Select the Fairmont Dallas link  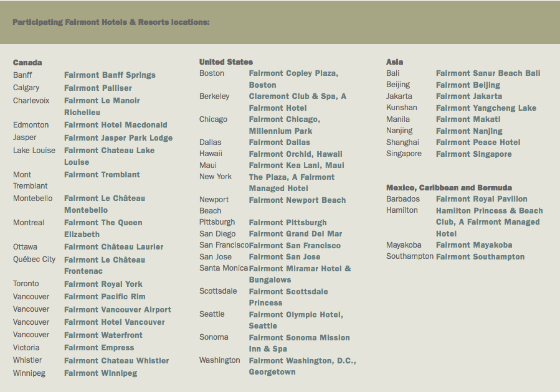click(x=279, y=142)
